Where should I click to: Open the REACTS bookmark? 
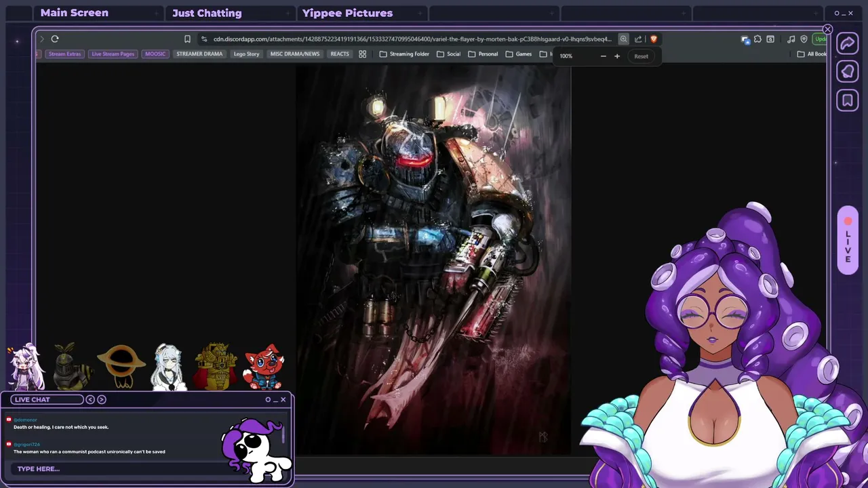point(340,54)
